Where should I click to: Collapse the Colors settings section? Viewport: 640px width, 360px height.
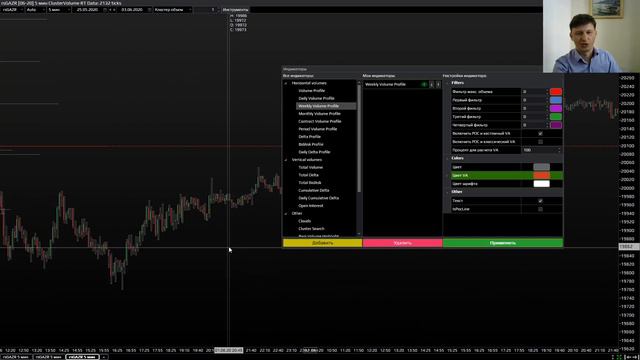[x=447, y=158]
